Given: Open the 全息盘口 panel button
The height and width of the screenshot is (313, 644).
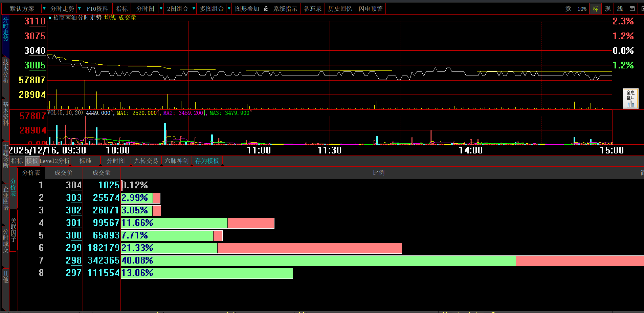Looking at the screenshot, I should click(x=630, y=99).
